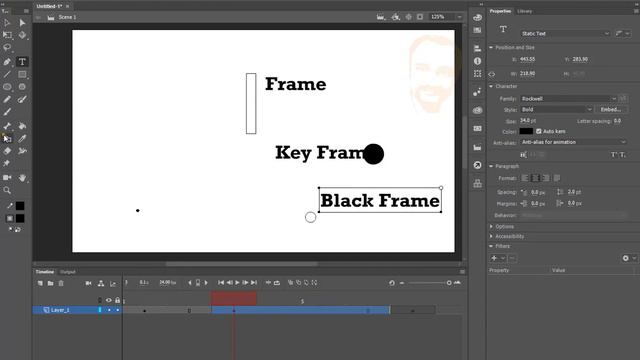Select the Line tool

click(7, 74)
